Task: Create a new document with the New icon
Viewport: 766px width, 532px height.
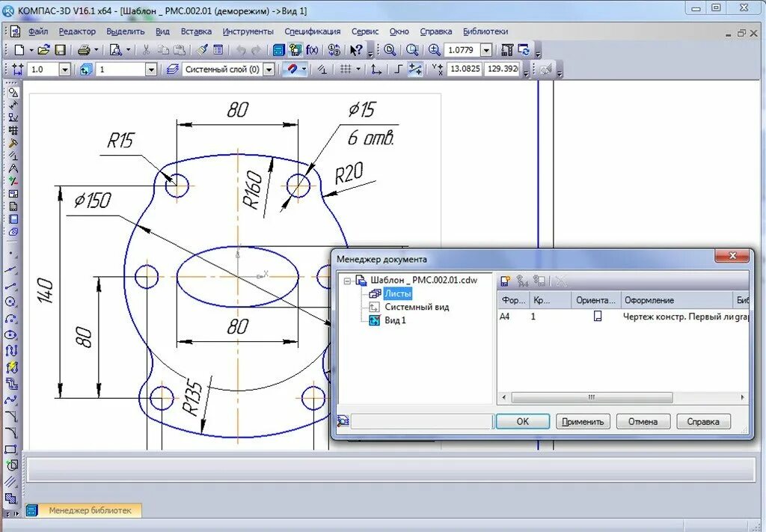Action: 19,50
